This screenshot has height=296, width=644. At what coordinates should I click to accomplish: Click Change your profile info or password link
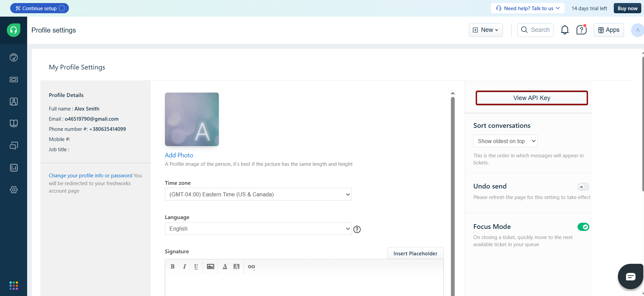90,176
